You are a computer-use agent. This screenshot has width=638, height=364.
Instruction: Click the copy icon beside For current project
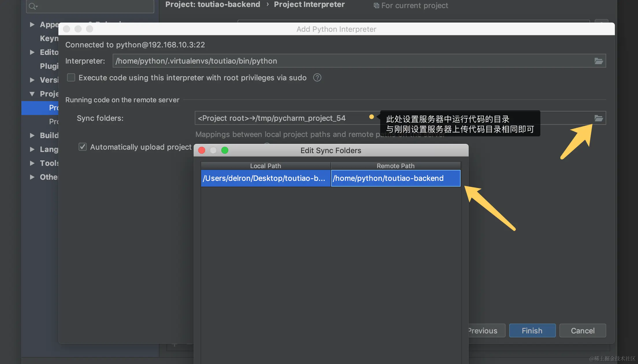(376, 5)
